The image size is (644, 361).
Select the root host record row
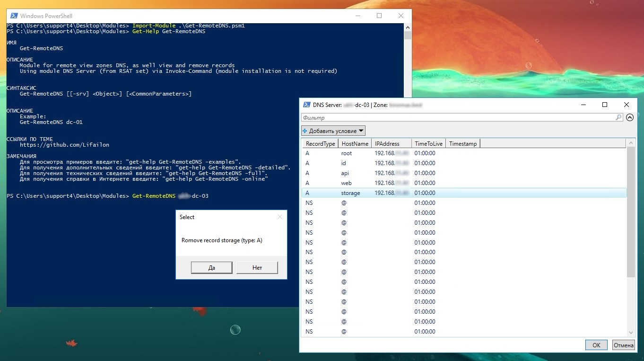pos(464,153)
